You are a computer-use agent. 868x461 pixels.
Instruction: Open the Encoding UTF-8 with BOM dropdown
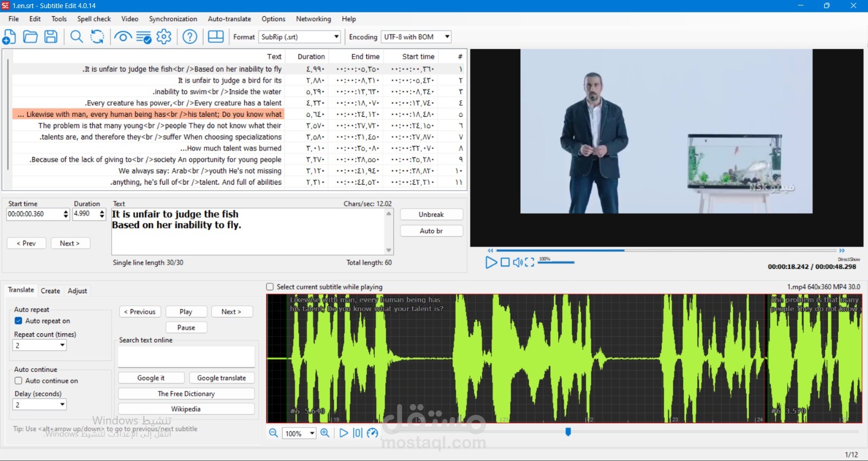click(x=416, y=37)
